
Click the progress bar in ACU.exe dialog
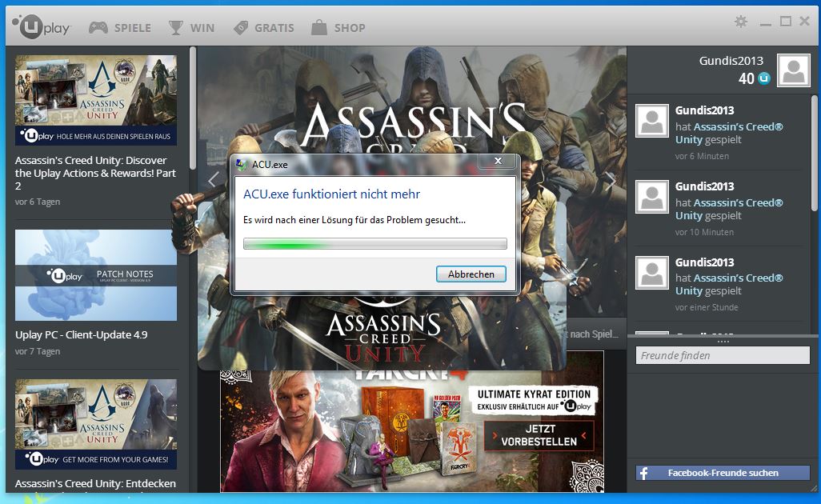(375, 244)
